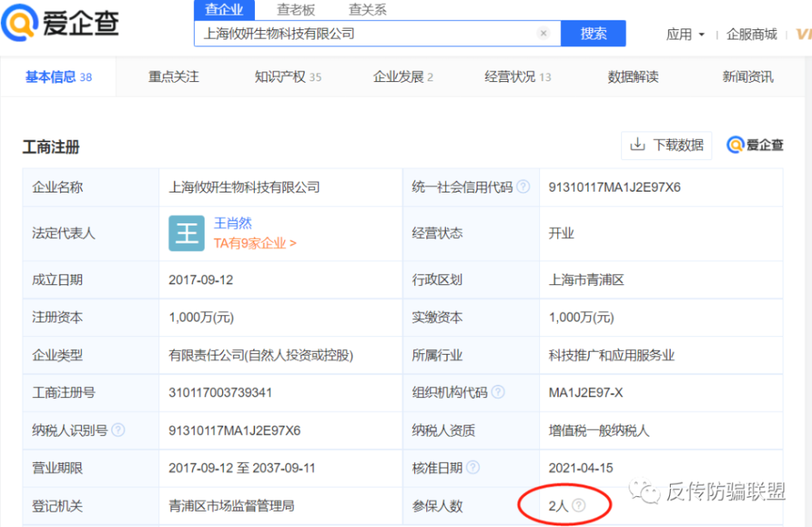Click the help icon next to 纳税人识别号
This screenshot has height=527, width=812.
click(118, 430)
